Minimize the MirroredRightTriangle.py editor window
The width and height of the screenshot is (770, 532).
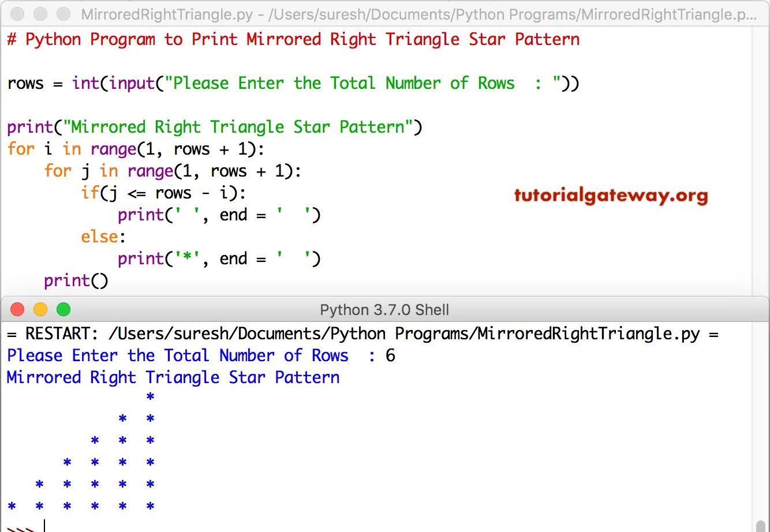tap(40, 14)
